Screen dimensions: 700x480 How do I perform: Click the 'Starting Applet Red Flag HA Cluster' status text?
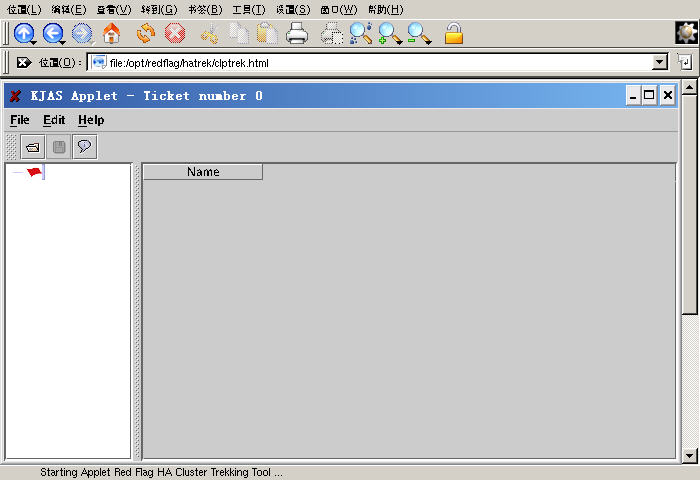pos(161,472)
